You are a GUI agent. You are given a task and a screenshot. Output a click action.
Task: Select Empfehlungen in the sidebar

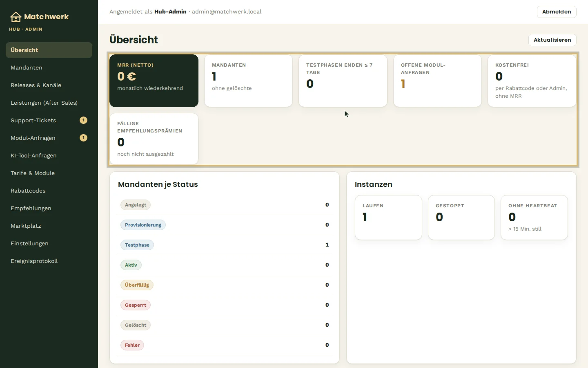49,208
